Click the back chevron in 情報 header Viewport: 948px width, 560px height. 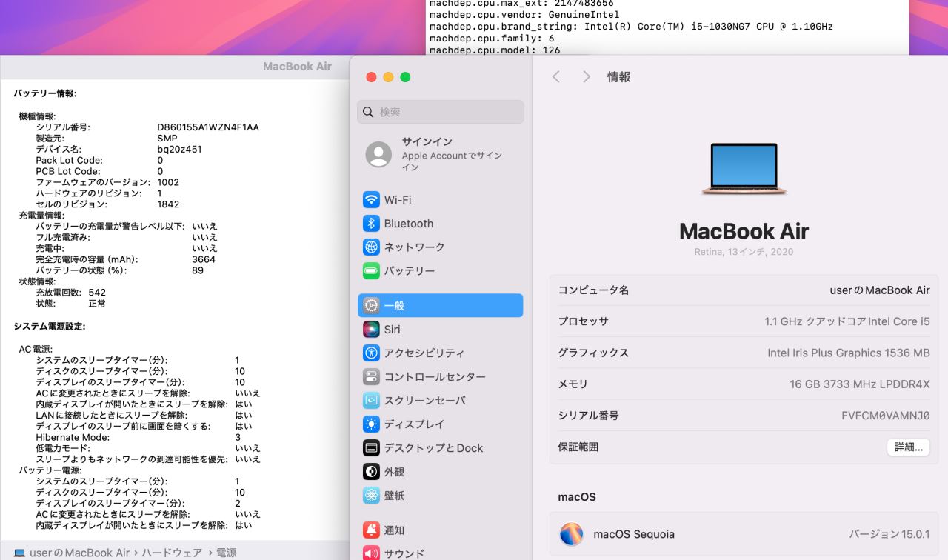pyautogui.click(x=556, y=77)
